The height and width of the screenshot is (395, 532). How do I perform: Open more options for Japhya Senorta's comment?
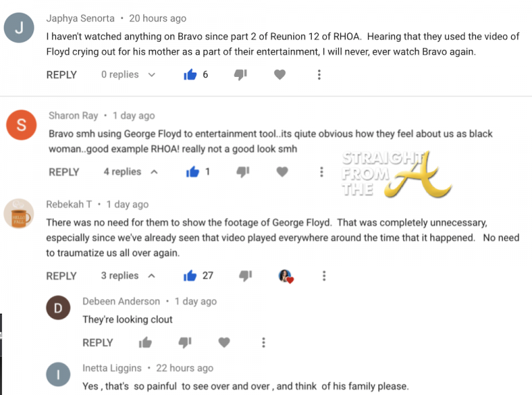tap(319, 75)
